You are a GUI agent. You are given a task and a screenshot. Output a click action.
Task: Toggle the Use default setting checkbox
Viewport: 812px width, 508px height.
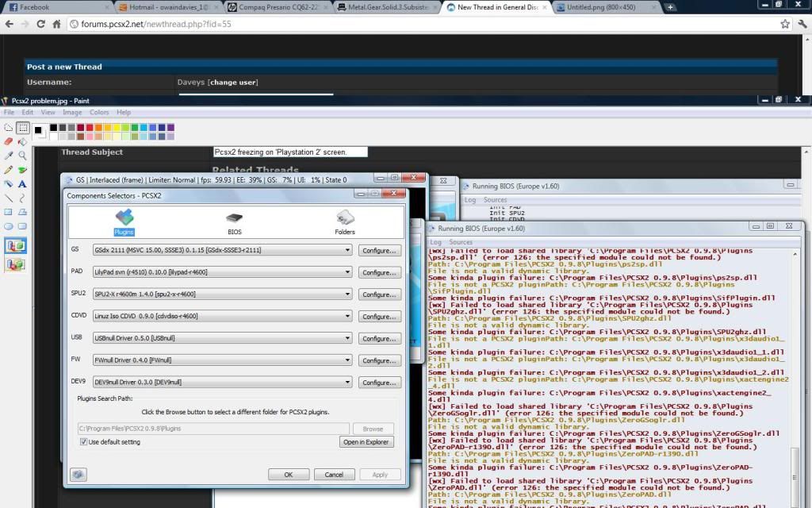point(83,441)
